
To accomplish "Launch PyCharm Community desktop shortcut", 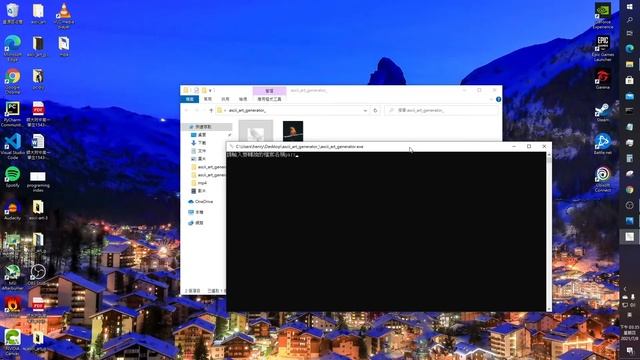I will tap(12, 114).
